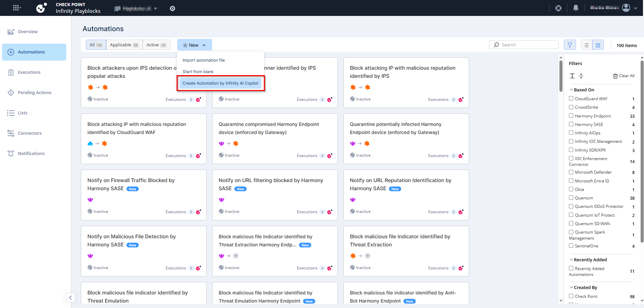Open Block attacking IP CloudGuard WAF card

click(144, 139)
